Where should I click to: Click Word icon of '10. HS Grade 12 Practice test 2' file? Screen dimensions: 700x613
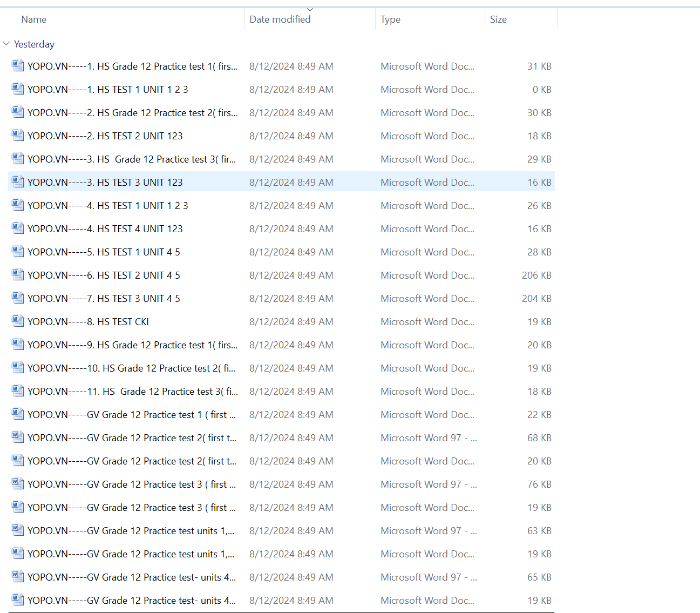pos(18,368)
